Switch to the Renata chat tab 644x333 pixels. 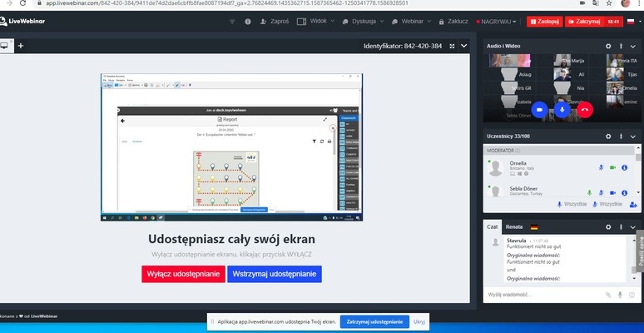[514, 226]
